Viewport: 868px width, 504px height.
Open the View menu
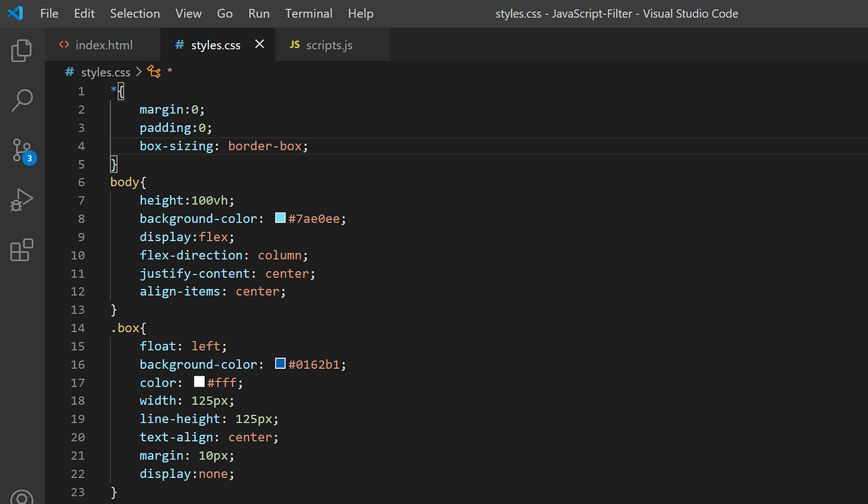point(188,14)
